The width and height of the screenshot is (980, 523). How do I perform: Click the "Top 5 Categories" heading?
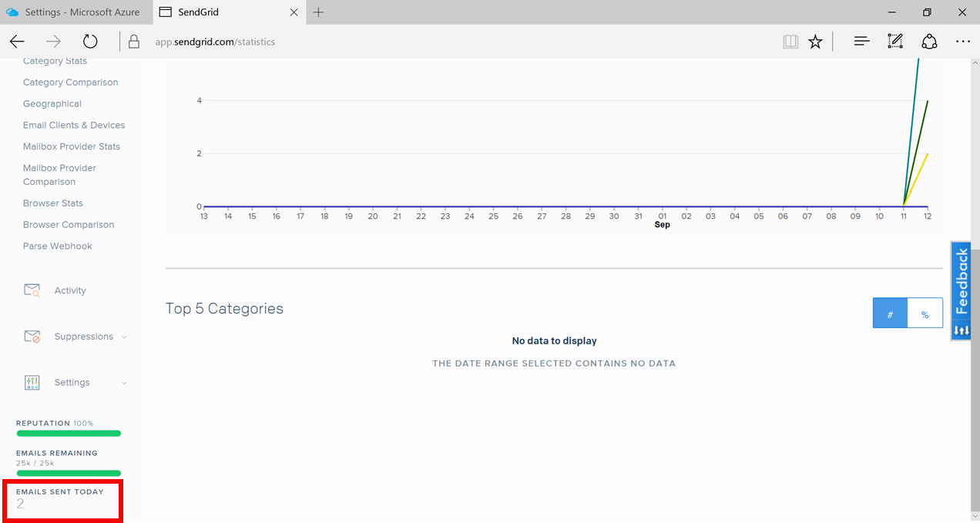pyautogui.click(x=224, y=309)
